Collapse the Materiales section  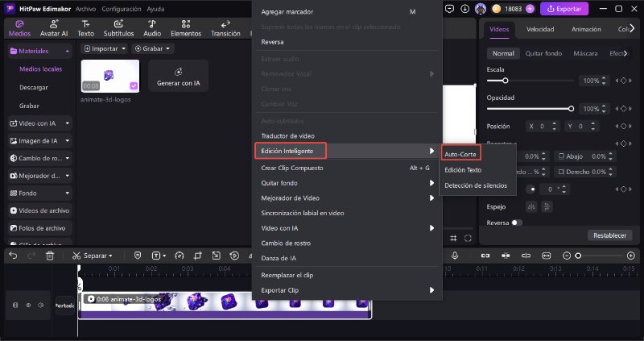pos(67,51)
